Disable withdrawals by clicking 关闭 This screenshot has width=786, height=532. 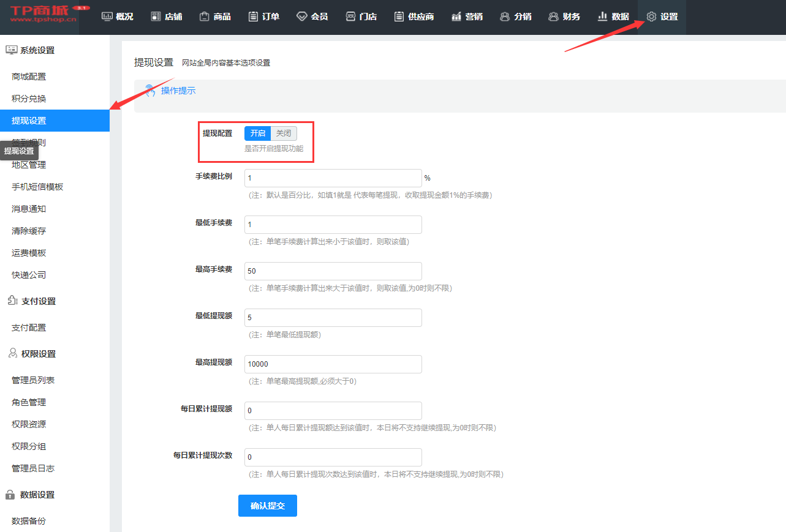[x=284, y=133]
